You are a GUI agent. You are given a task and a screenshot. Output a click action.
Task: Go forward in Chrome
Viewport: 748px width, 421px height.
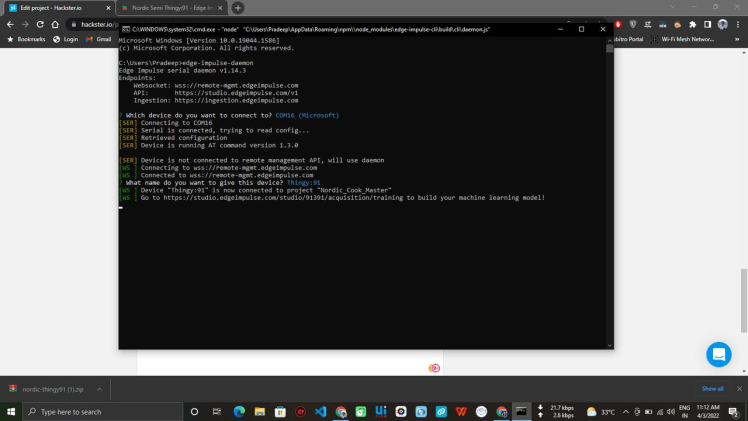tap(25, 24)
